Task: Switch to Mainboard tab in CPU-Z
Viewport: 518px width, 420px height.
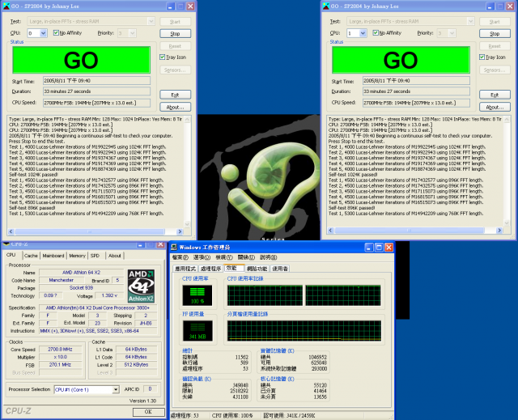Action: [53, 256]
